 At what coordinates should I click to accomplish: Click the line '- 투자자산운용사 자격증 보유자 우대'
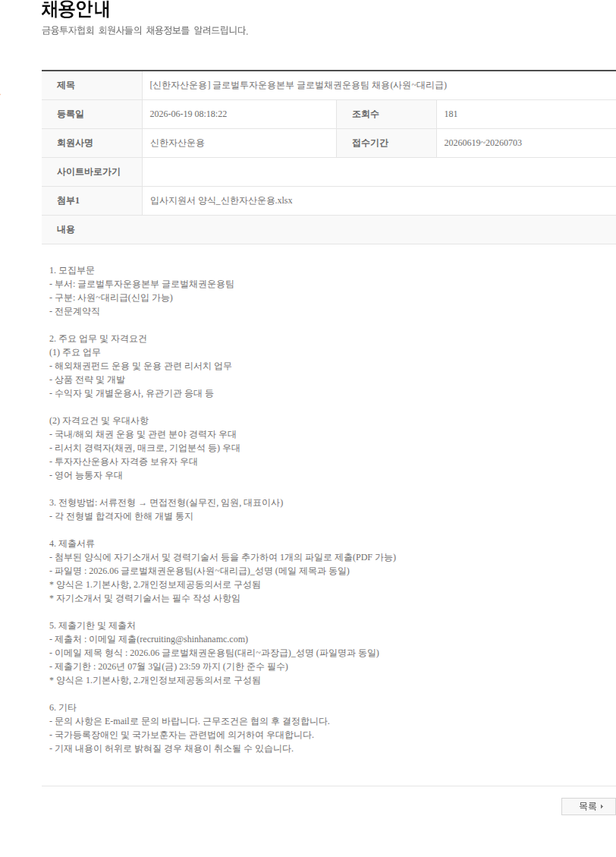[x=124, y=462]
